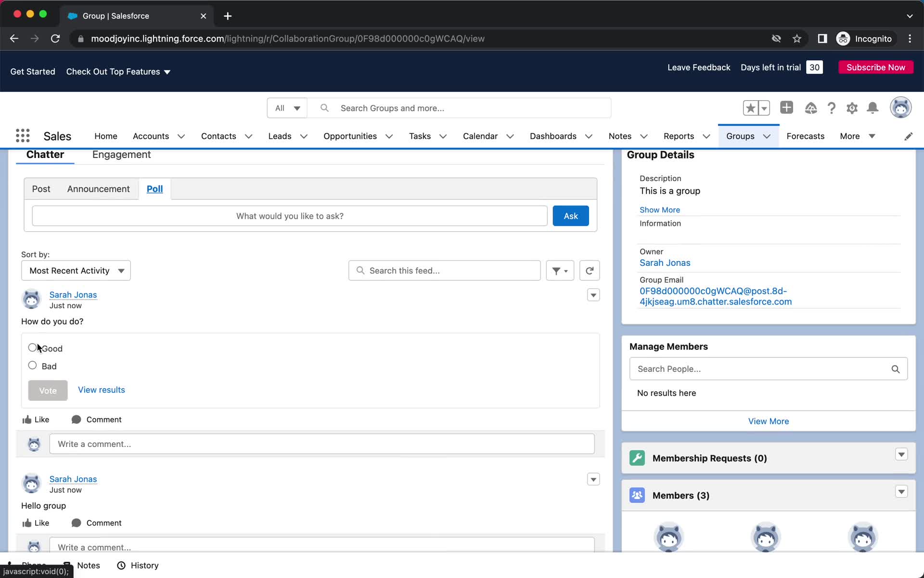Open the Notifications bell icon
This screenshot has height=578, width=924.
tap(873, 108)
